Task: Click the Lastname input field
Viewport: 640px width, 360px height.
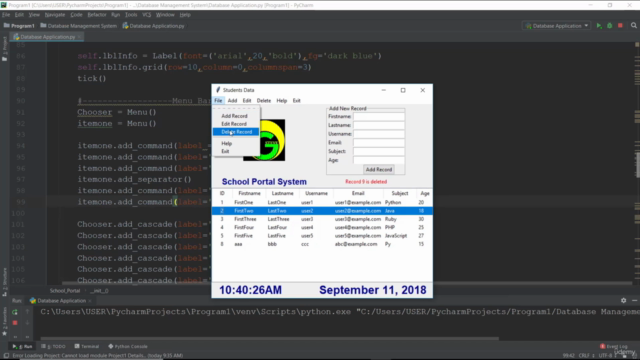Action: [x=379, y=125]
